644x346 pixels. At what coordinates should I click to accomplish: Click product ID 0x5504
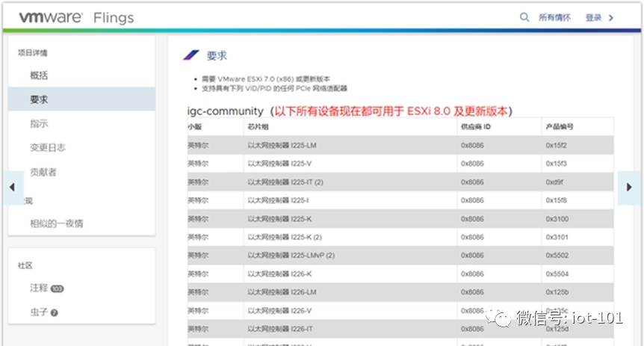[x=557, y=274]
